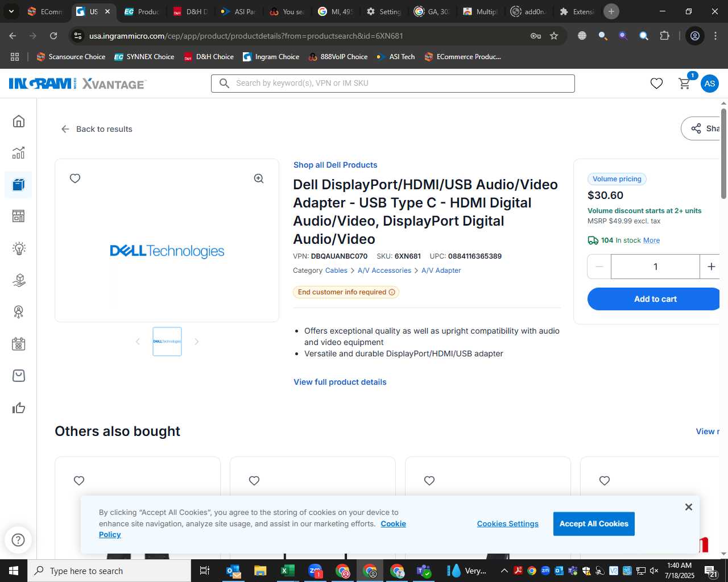The height and width of the screenshot is (582, 728).
Task: Open the browser extensions puzzle icon
Action: tap(664, 36)
